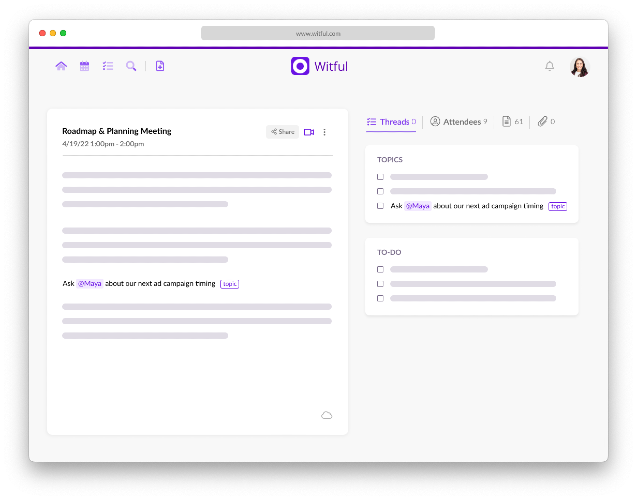The image size is (637, 500).
Task: Click the @Maya mention in Topics panel
Action: tap(418, 206)
